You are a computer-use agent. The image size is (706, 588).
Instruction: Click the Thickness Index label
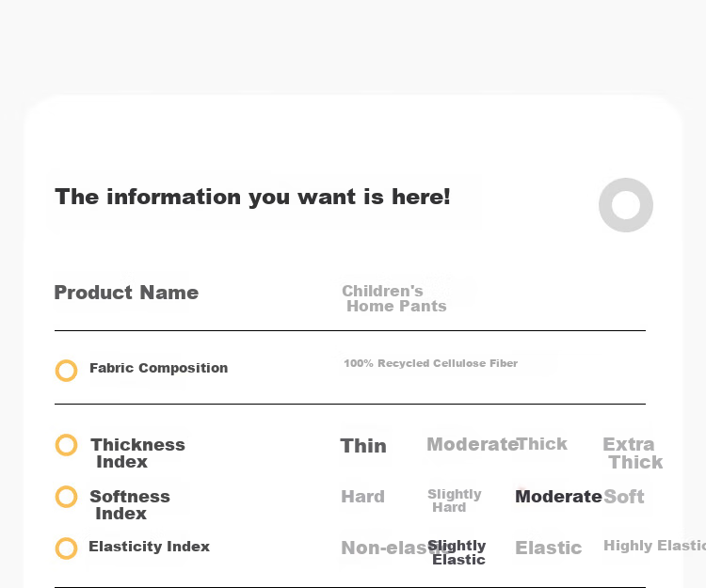pyautogui.click(x=137, y=453)
